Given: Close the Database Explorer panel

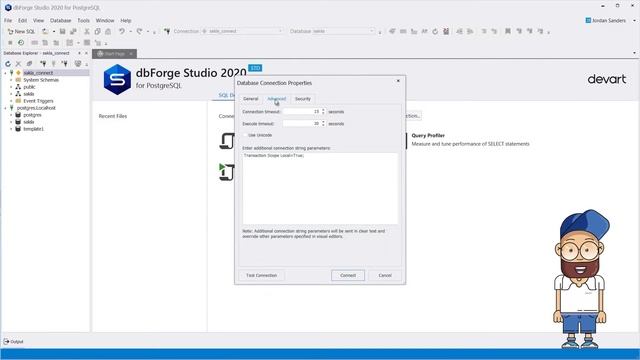Looking at the screenshot, I should [x=86, y=53].
